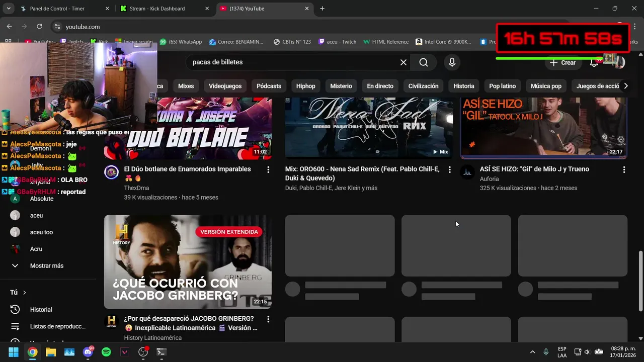This screenshot has width=644, height=362.
Task: Select the En directo filter chip
Action: click(380, 86)
